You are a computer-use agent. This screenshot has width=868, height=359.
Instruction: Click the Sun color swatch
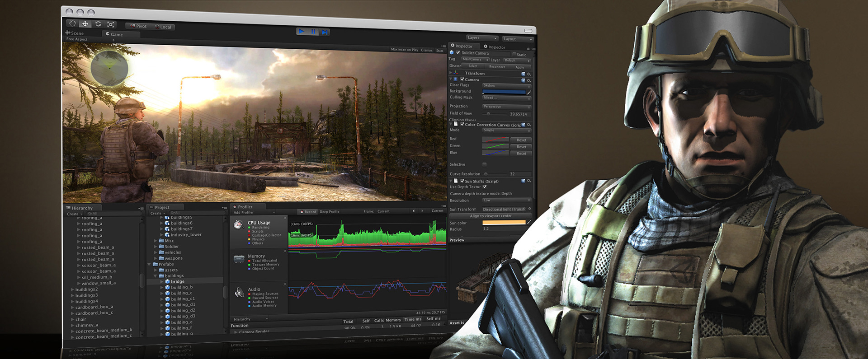click(x=504, y=222)
